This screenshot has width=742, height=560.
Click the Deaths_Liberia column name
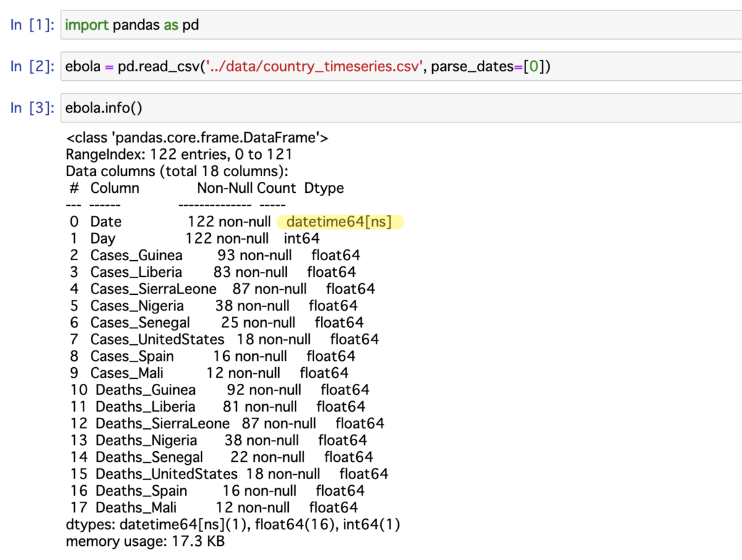pos(145,407)
